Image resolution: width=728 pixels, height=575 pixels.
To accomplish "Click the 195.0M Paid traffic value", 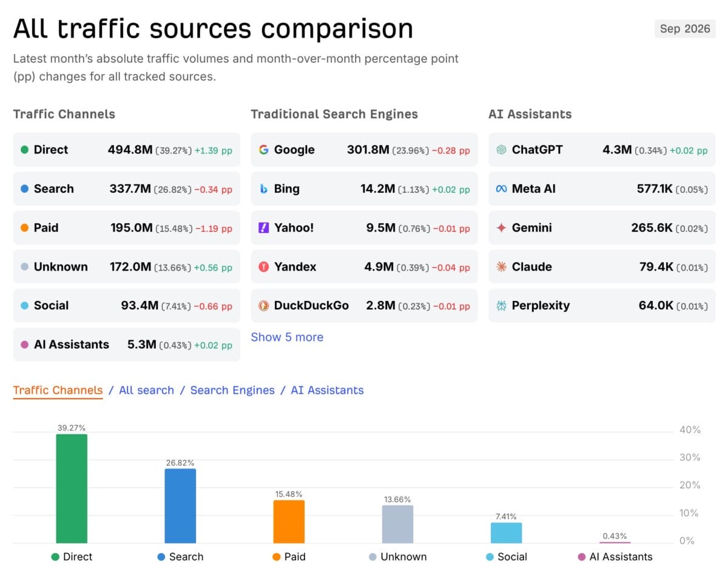I will point(131,227).
